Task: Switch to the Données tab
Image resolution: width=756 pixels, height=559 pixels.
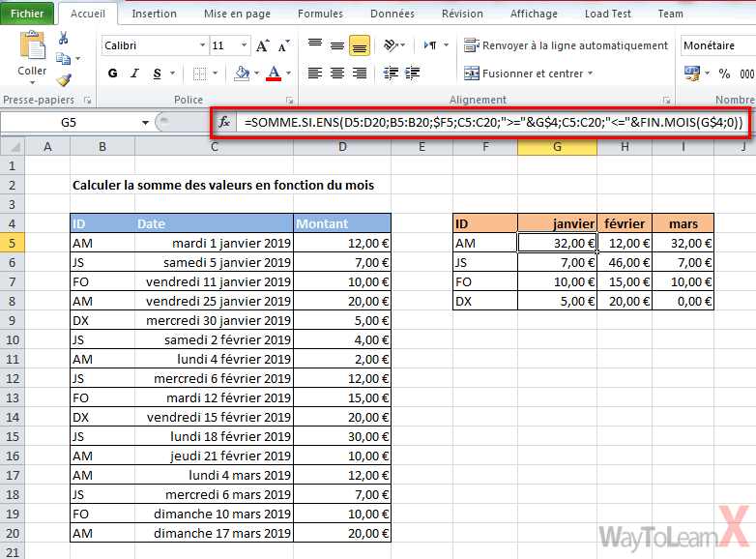Action: (x=392, y=14)
